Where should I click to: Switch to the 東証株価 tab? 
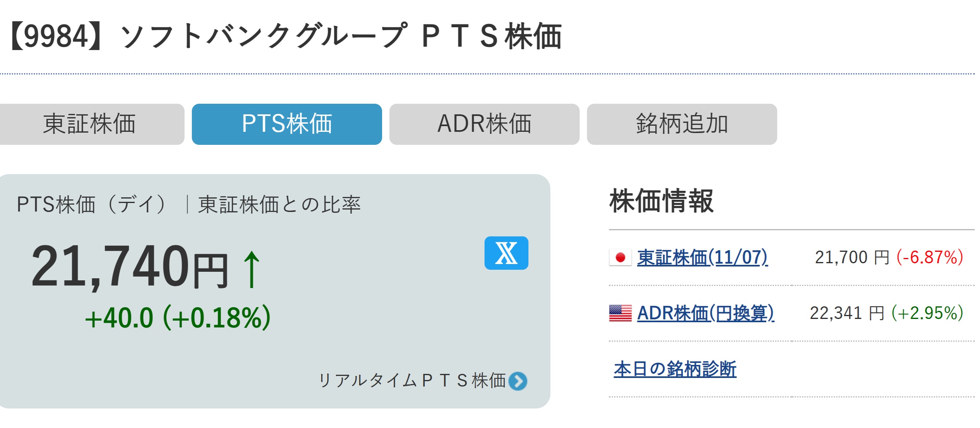click(x=89, y=124)
